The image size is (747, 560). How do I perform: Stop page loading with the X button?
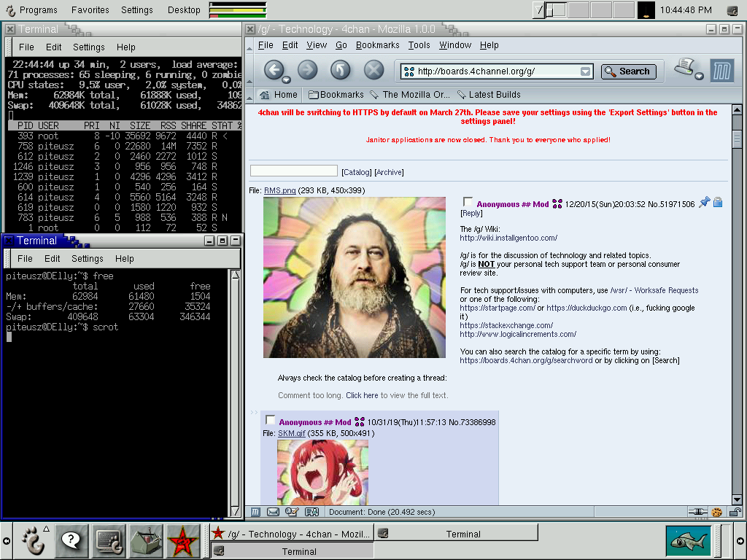click(x=374, y=70)
